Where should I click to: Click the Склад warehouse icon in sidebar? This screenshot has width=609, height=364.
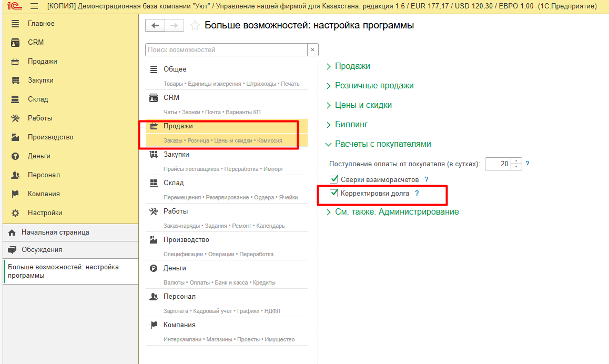[15, 99]
